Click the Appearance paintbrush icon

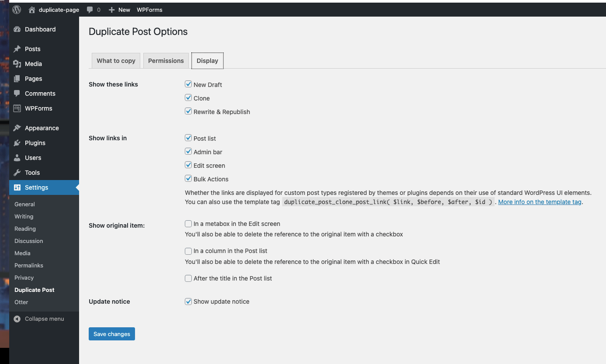(x=17, y=128)
